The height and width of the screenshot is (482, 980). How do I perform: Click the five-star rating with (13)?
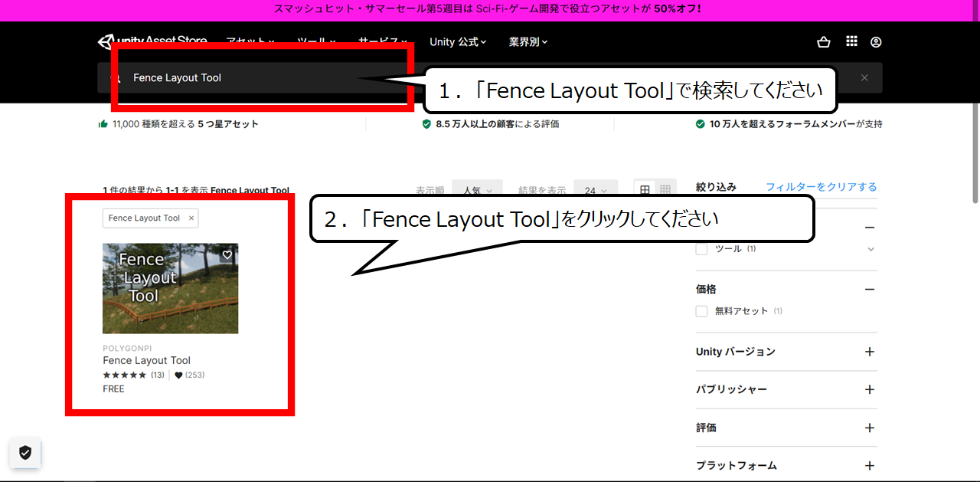tap(133, 375)
